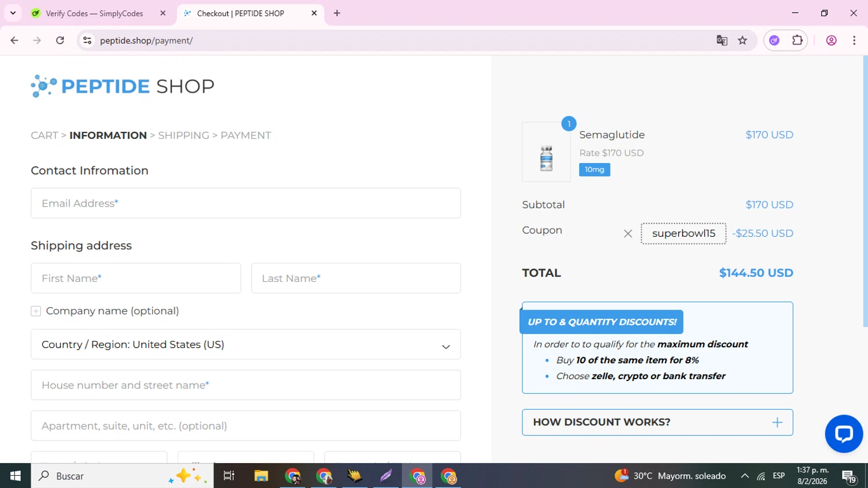Click the address bar URL
The image size is (868, 488).
coord(146,41)
